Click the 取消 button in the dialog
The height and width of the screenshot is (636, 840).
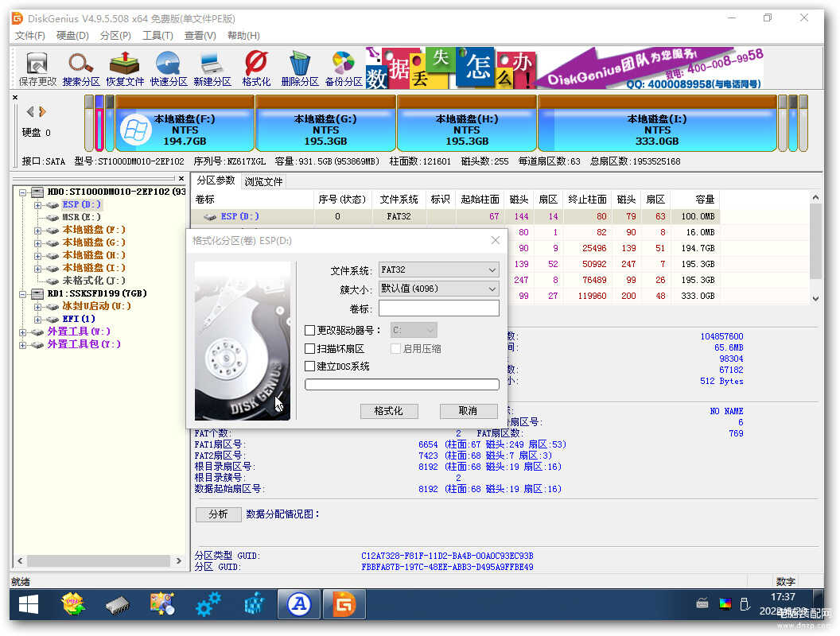click(x=468, y=410)
